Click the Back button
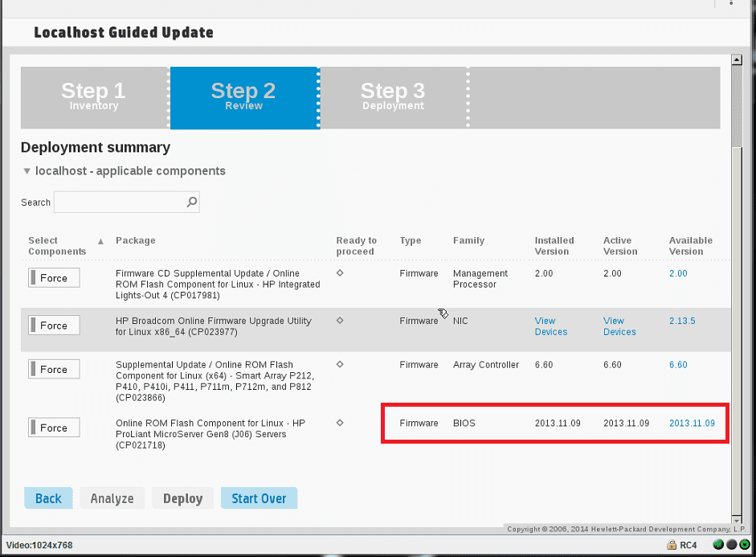756x557 pixels. (x=48, y=498)
